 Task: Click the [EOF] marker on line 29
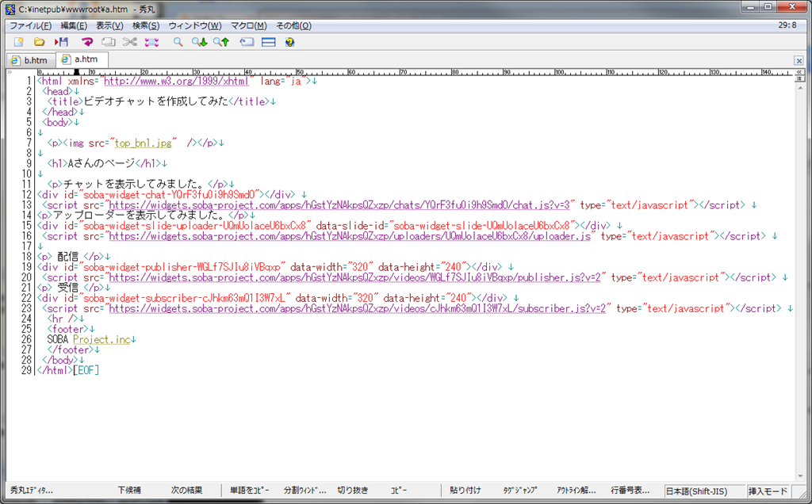[x=86, y=371]
